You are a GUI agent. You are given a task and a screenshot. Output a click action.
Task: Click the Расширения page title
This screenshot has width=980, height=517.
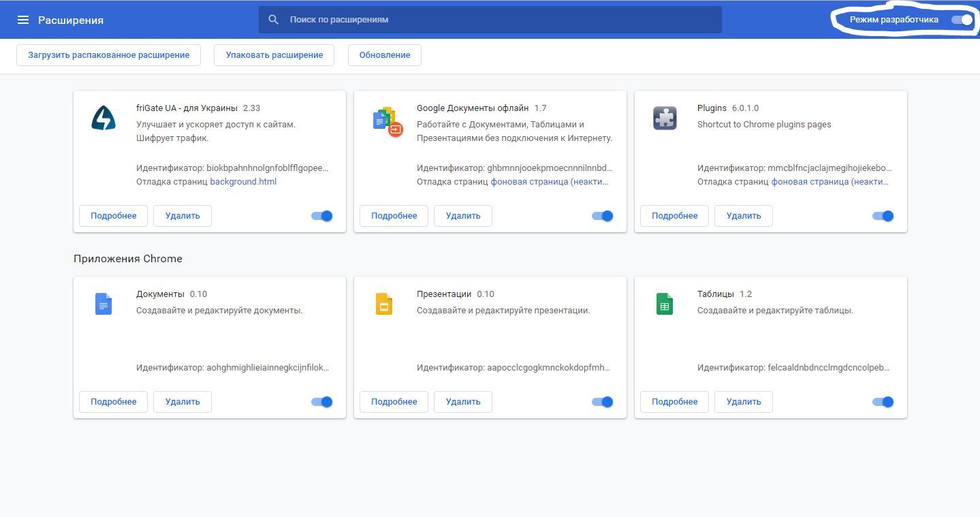tap(71, 20)
